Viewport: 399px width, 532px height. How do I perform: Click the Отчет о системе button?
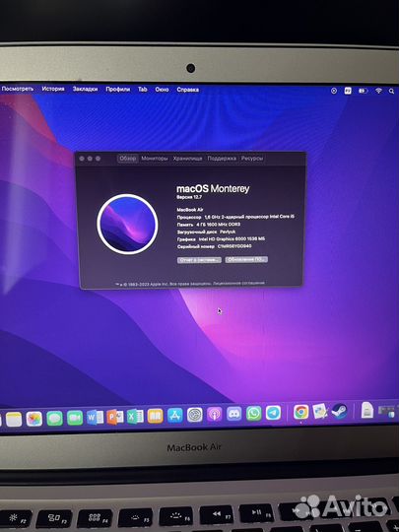[199, 260]
